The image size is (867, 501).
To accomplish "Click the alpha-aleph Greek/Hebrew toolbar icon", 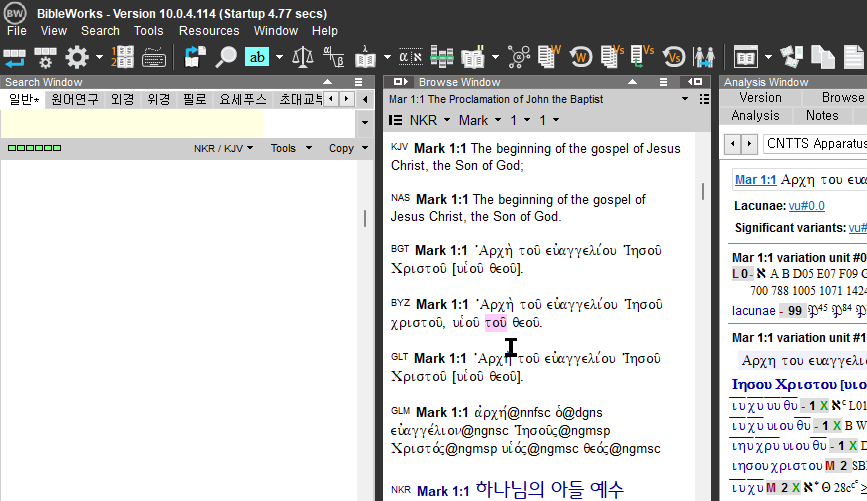I will (411, 57).
